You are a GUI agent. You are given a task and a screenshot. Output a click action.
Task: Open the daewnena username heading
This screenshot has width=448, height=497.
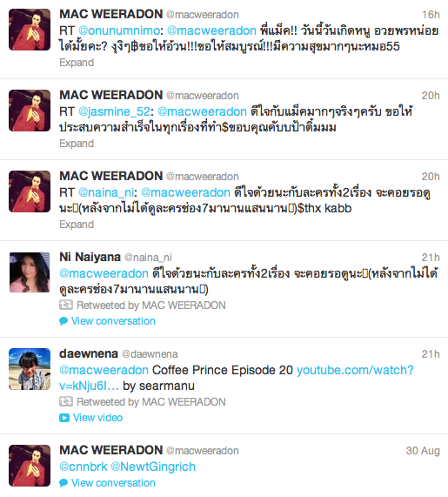tap(89, 353)
